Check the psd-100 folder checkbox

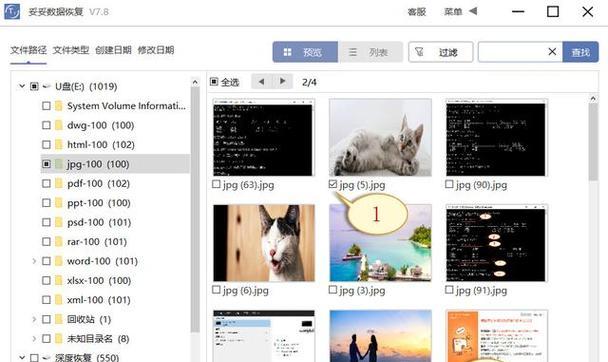click(46, 222)
